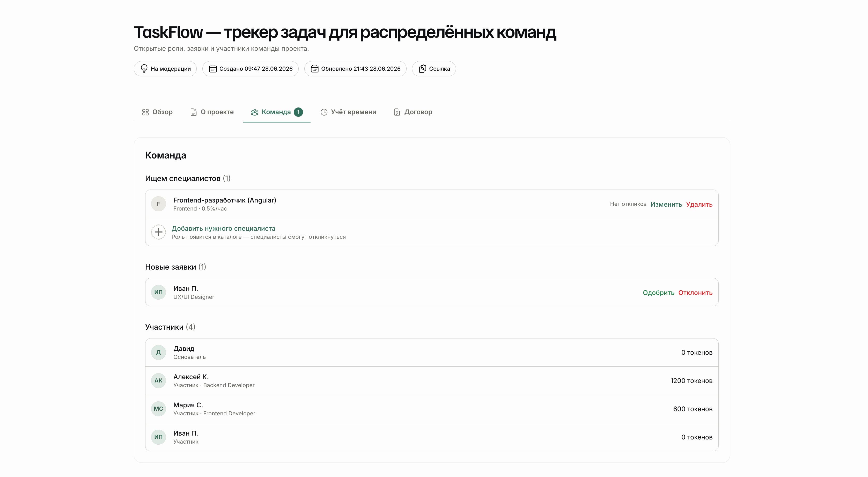Click the lightbulb icon in На модерации chip

coord(144,69)
